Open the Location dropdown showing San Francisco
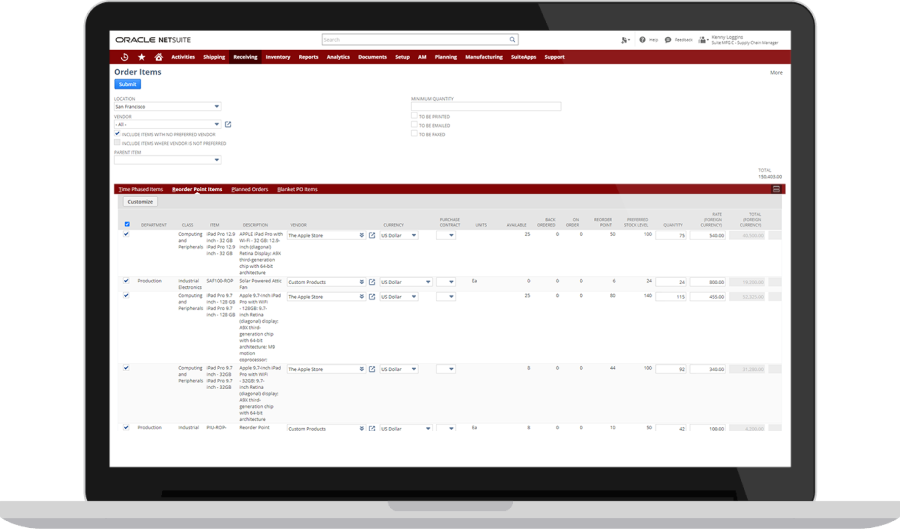The width and height of the screenshot is (900, 529). tap(168, 106)
